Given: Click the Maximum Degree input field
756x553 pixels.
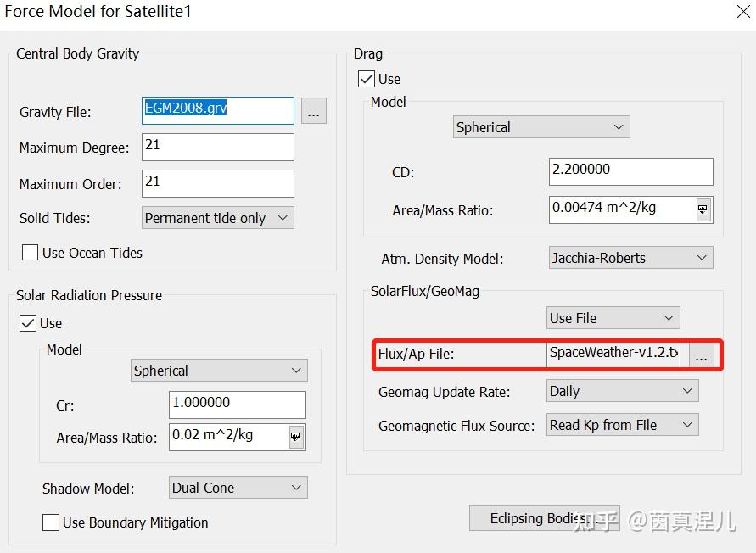Looking at the screenshot, I should click(x=218, y=147).
